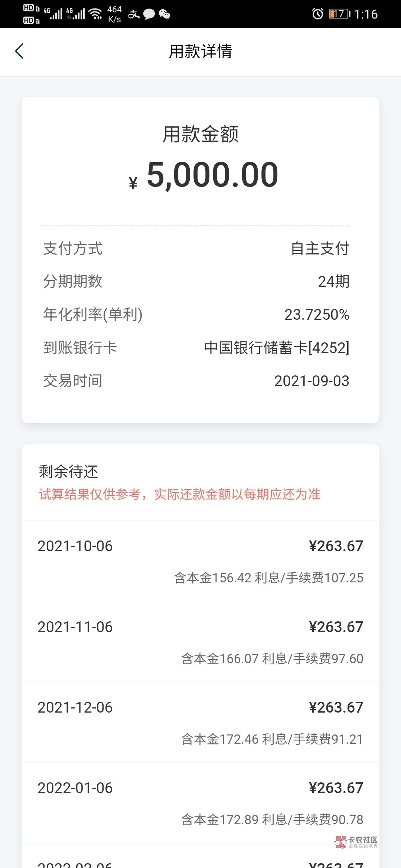Tap the 5,000.00 loan amount
The width and height of the screenshot is (401, 868).
pyautogui.click(x=212, y=175)
